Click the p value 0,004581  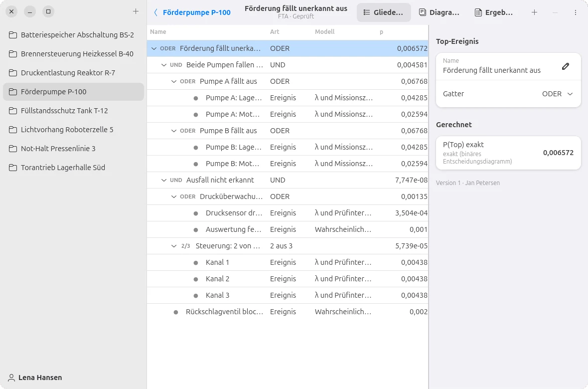click(x=412, y=65)
